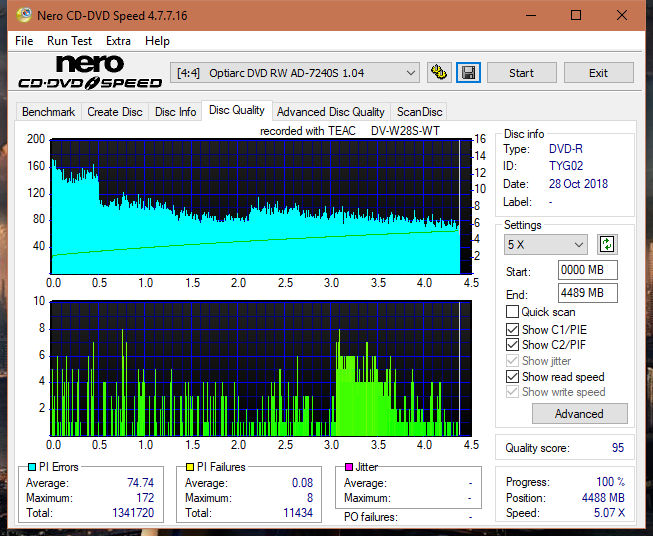The image size is (653, 536).
Task: Click the cyan PI Errors legend swatch
Action: coord(32,467)
